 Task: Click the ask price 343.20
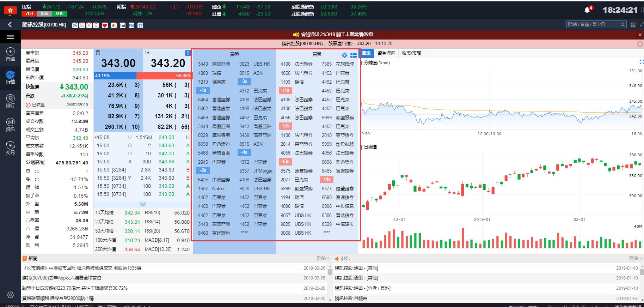click(x=168, y=63)
